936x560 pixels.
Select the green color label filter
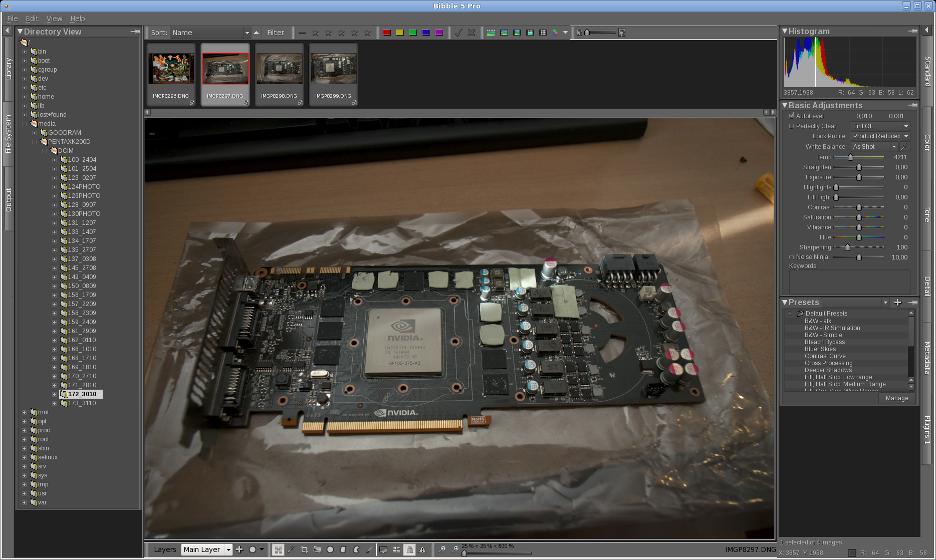click(x=413, y=33)
